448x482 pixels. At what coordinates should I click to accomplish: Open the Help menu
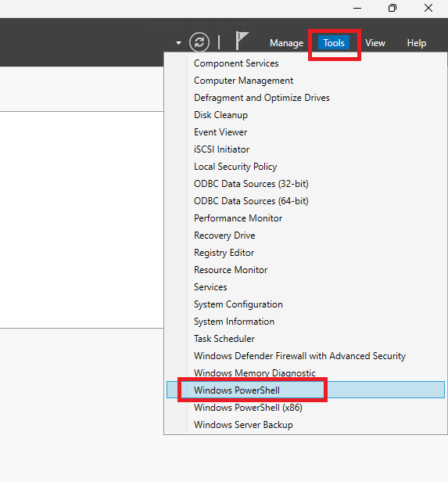click(x=417, y=43)
